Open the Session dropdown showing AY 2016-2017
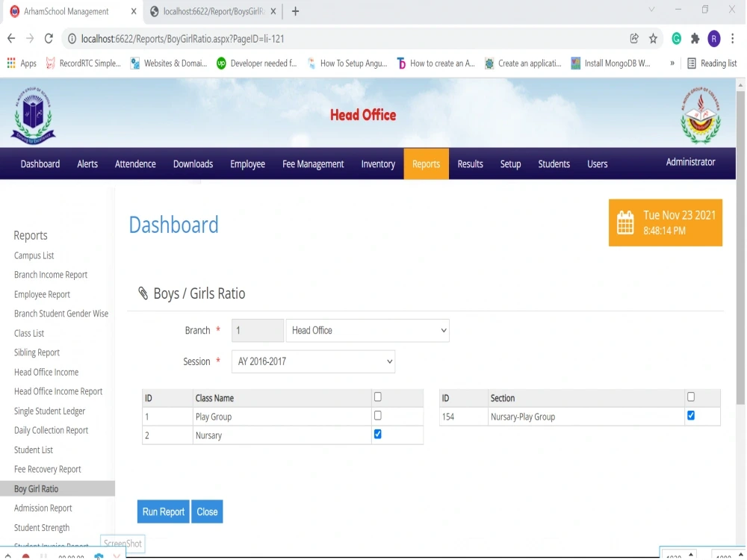Image resolution: width=747 pixels, height=560 pixels. pos(313,361)
